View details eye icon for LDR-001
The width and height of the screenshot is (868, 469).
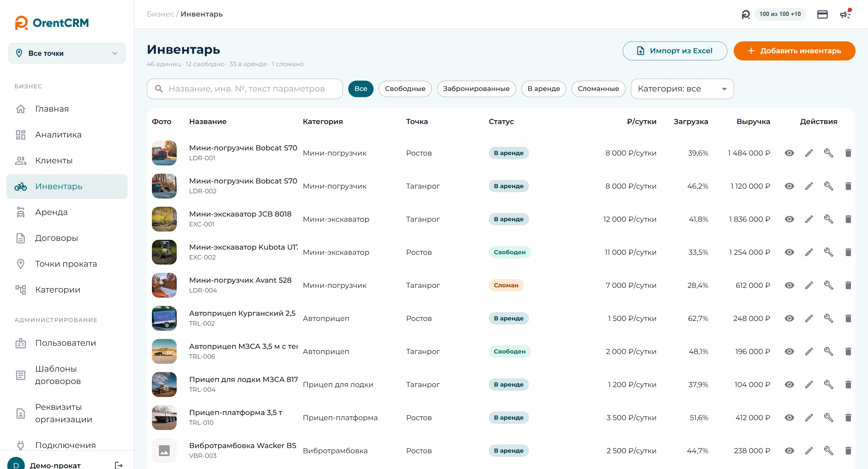click(x=789, y=153)
